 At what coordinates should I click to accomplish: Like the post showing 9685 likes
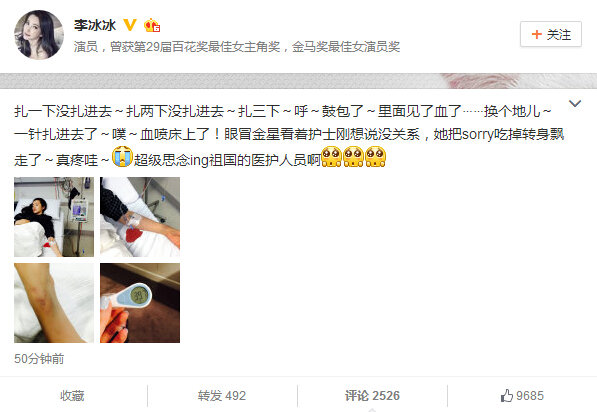point(522,396)
